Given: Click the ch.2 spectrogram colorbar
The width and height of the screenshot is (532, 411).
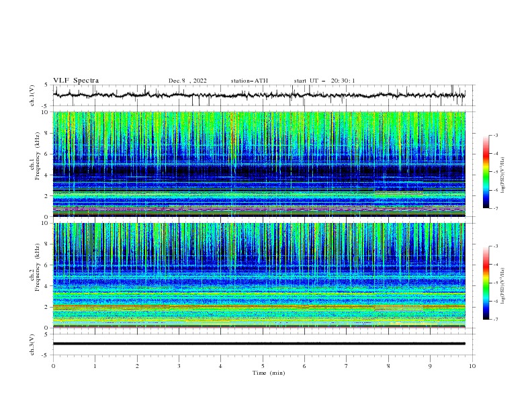Looking at the screenshot, I should pyautogui.click(x=486, y=283).
